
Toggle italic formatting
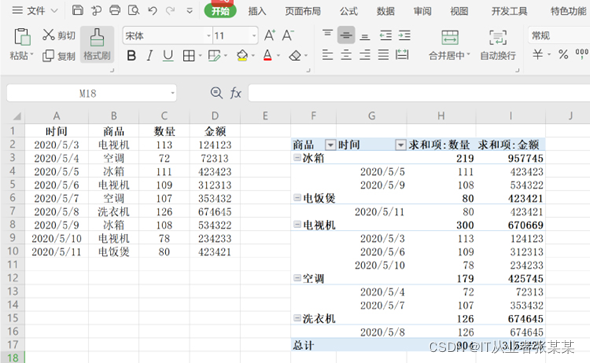point(150,56)
